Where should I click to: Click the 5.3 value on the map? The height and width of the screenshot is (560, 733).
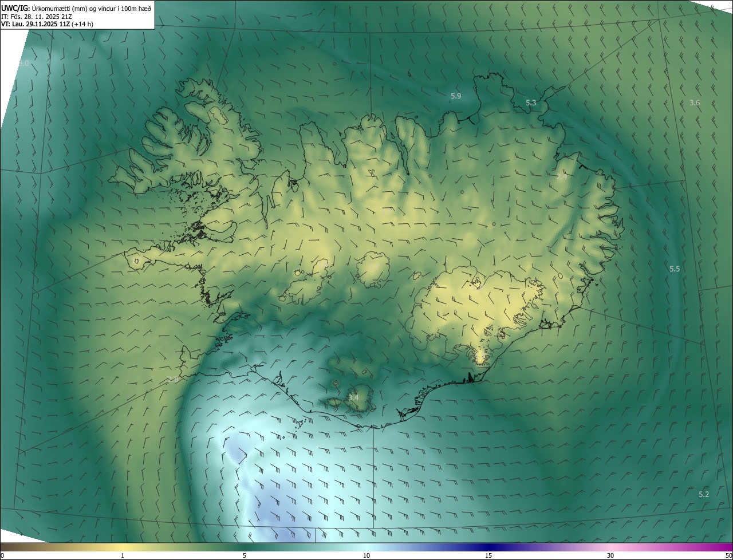pyautogui.click(x=531, y=103)
